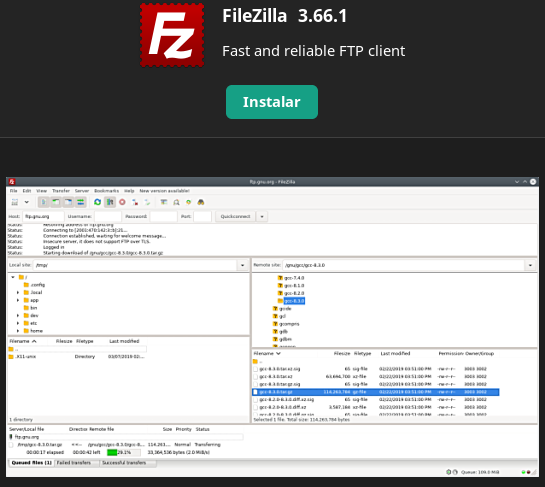Click the binoculars file search icon
The width and height of the screenshot is (545, 487).
point(201,202)
